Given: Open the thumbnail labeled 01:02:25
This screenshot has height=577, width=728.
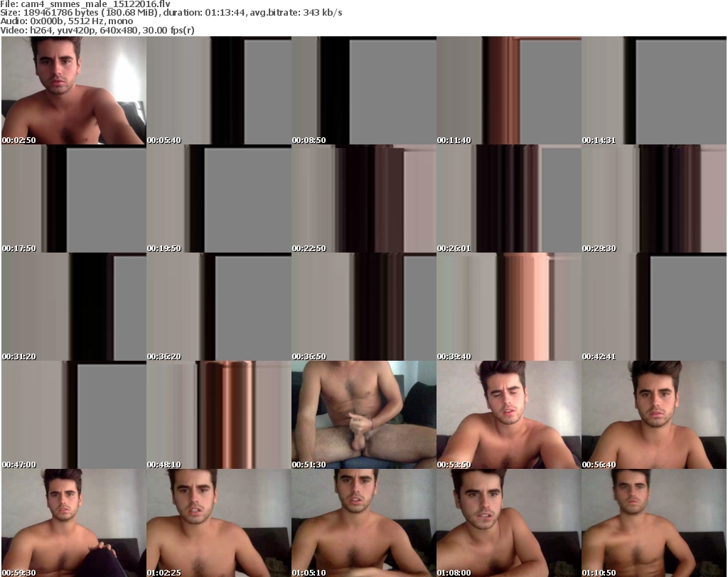Looking at the screenshot, I should click(218, 523).
